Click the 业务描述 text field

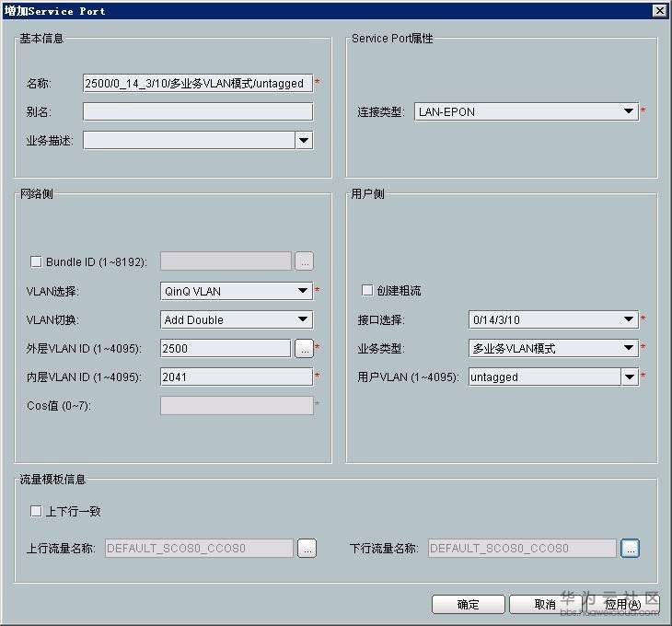tap(189, 140)
